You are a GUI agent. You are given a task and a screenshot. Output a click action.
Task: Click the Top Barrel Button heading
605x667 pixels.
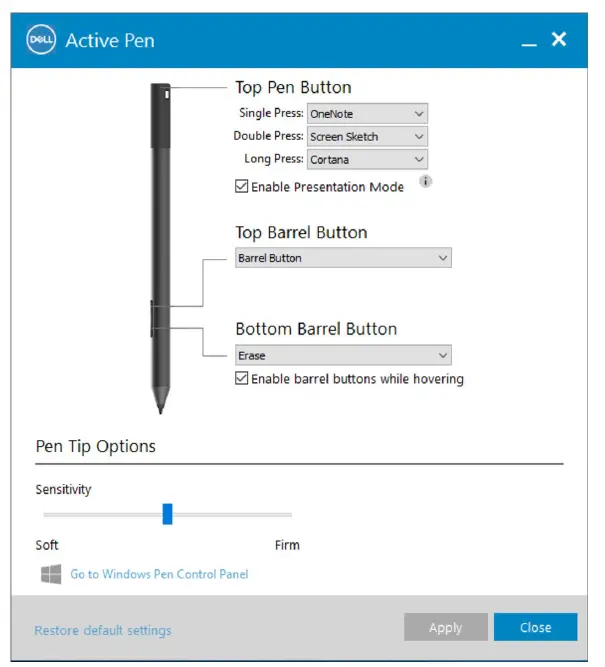(301, 233)
